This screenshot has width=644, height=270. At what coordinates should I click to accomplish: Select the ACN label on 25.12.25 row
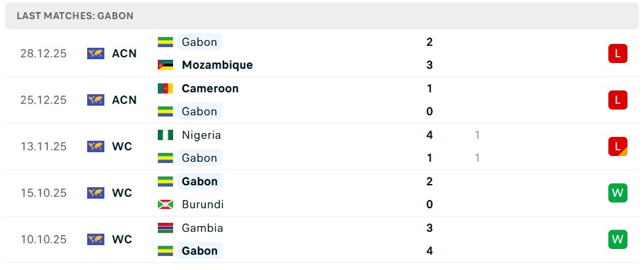click(124, 100)
